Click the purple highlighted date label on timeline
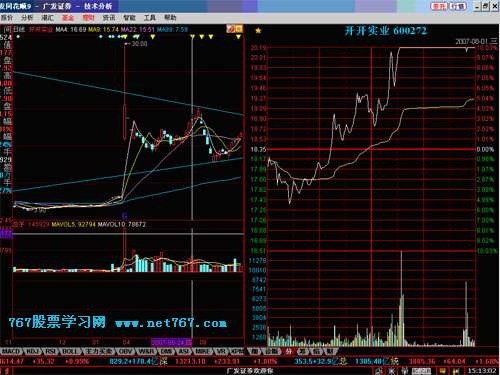This screenshot has width=500, height=375. coord(172,342)
